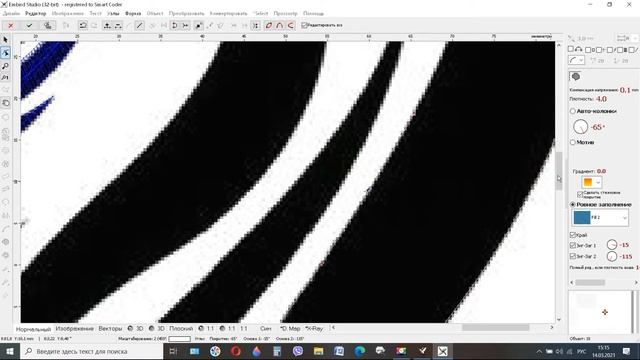Click the -65° stitch angle dial
Screen dimensions: 640x360
click(580, 127)
